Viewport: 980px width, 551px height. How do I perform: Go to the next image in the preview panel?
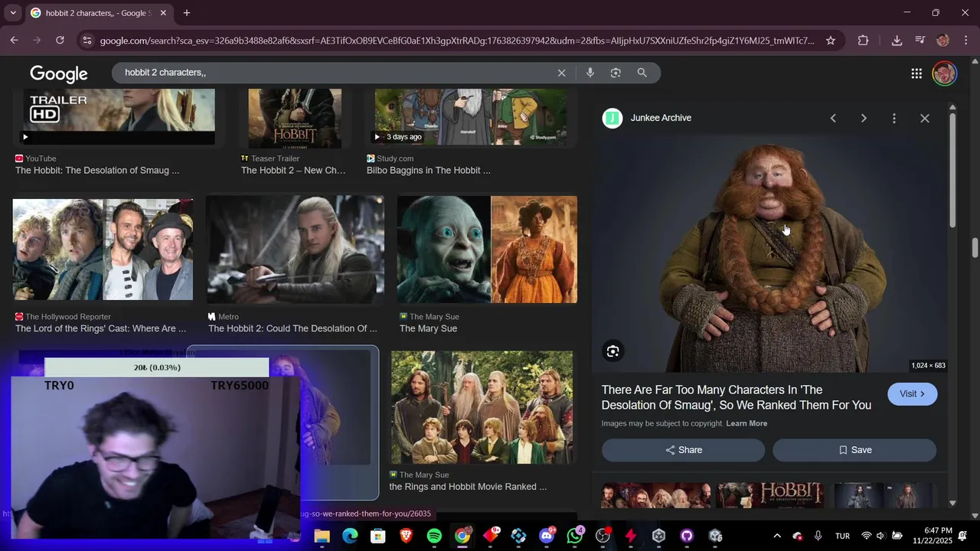[864, 118]
